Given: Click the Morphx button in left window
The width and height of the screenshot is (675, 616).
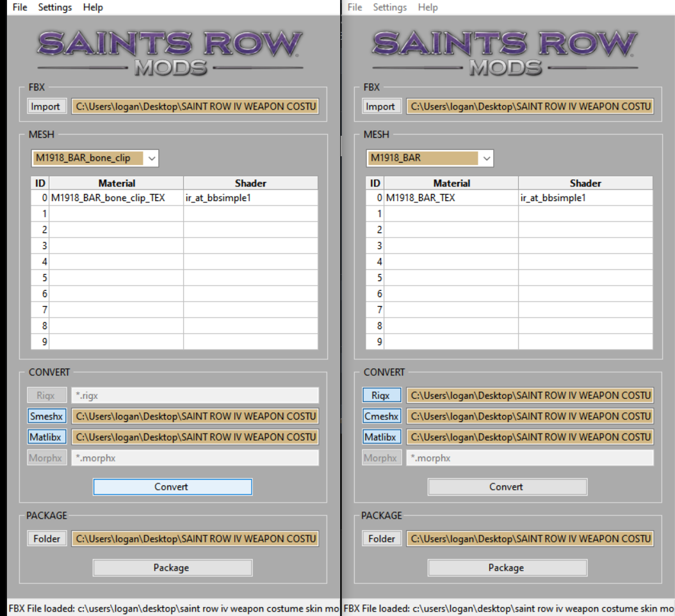Looking at the screenshot, I should point(47,458).
